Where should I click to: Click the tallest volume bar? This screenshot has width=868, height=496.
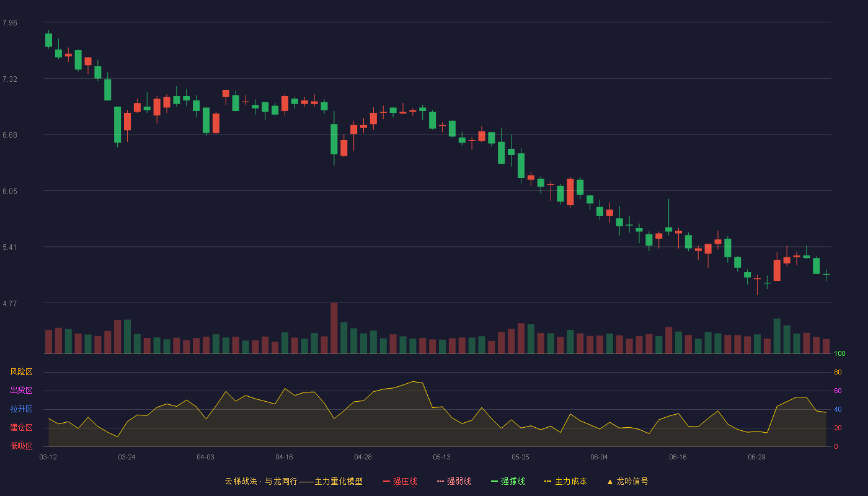334,328
